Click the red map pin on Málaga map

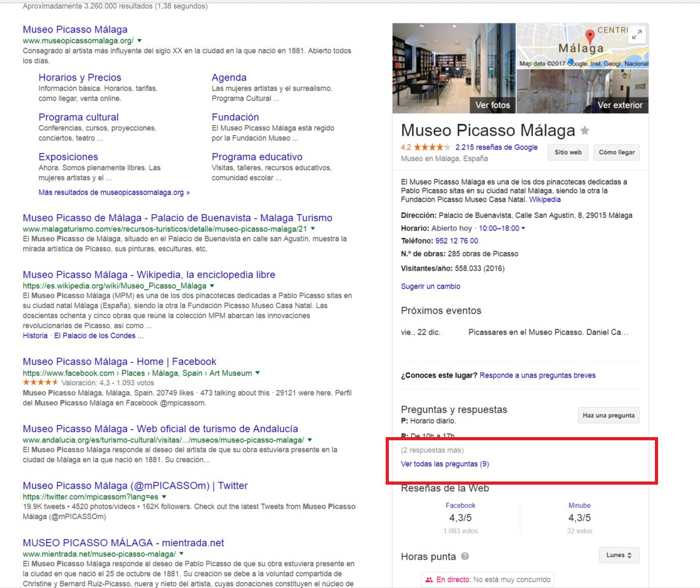tap(590, 36)
